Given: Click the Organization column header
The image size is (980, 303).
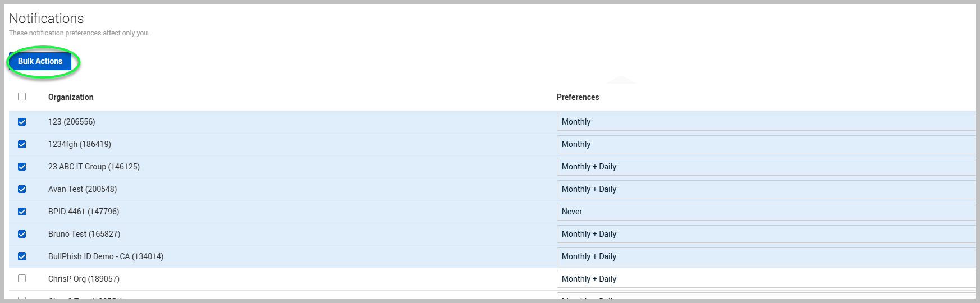Looking at the screenshot, I should (71, 97).
